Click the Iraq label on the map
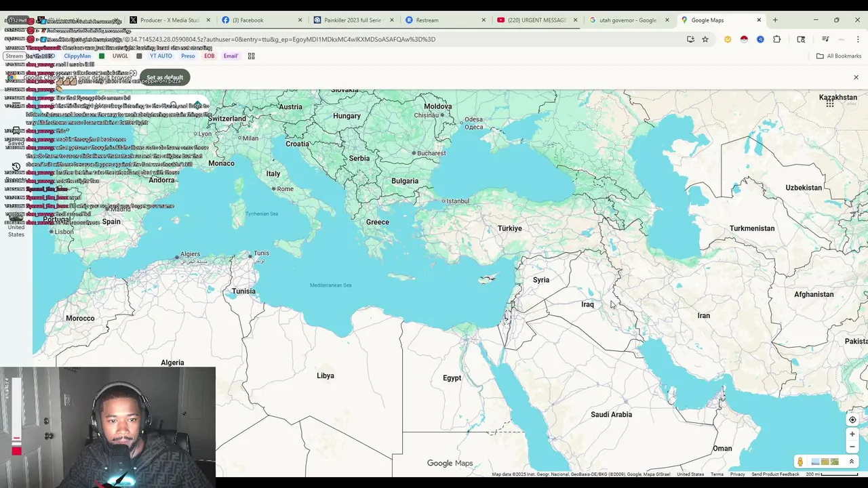Screen dimensions: 868x488 tap(587, 304)
